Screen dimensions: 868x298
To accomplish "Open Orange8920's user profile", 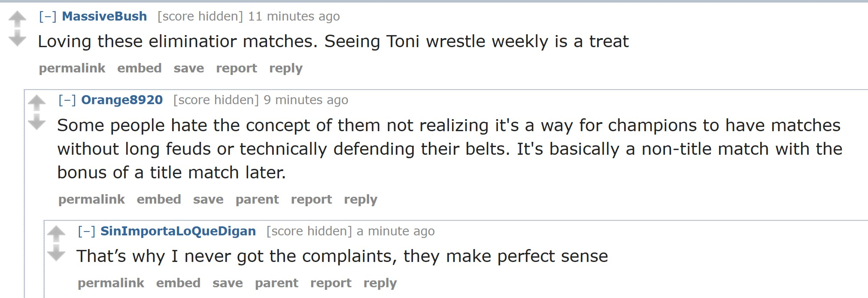I will tap(122, 100).
